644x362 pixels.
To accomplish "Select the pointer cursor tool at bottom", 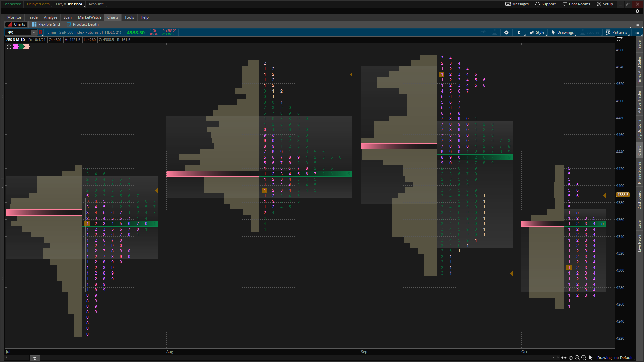I will 591,358.
